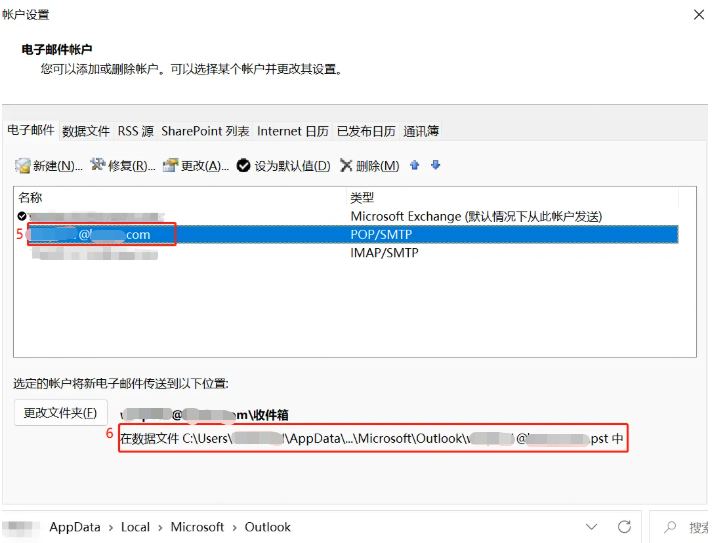
Task: Click the 更改文件夹 button
Action: click(x=60, y=413)
